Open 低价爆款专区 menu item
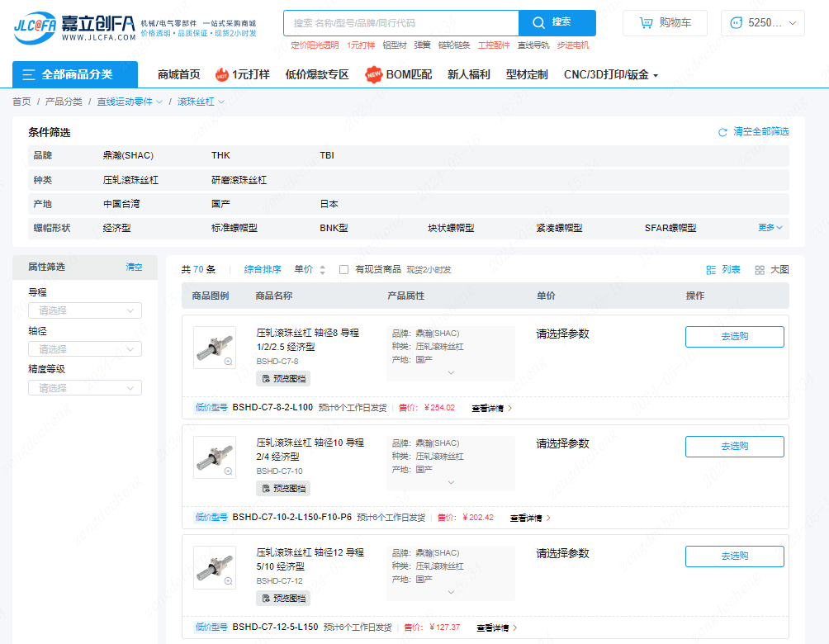 [317, 74]
